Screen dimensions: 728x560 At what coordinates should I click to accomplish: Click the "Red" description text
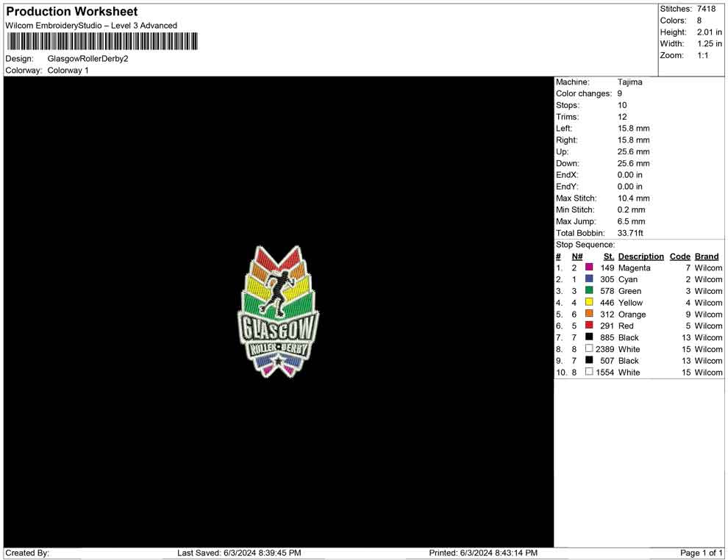point(626,326)
